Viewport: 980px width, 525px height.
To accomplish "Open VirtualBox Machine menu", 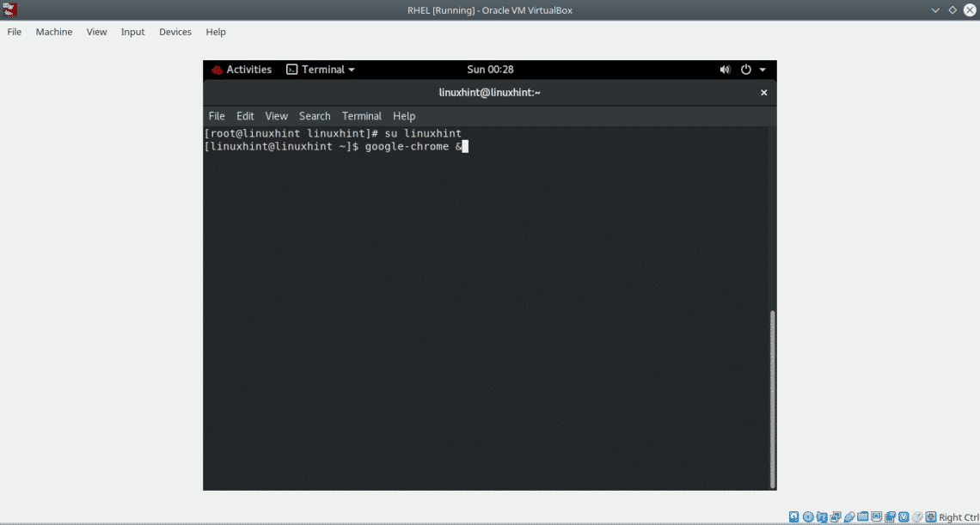I will point(54,32).
